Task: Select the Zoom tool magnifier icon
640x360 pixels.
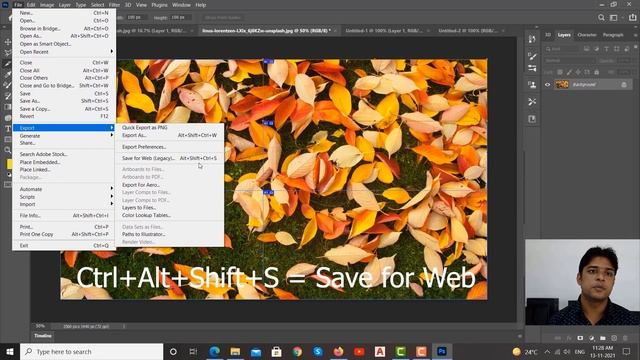Action: [8, 150]
